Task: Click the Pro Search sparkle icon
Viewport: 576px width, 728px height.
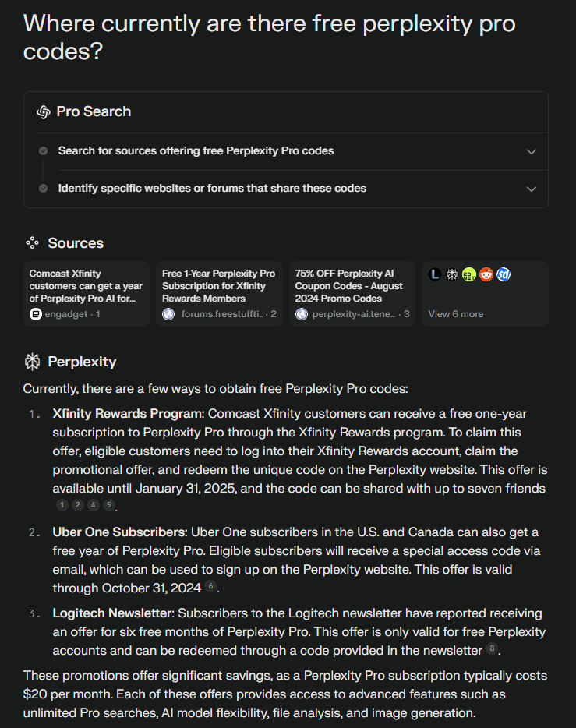Action: 44,112
